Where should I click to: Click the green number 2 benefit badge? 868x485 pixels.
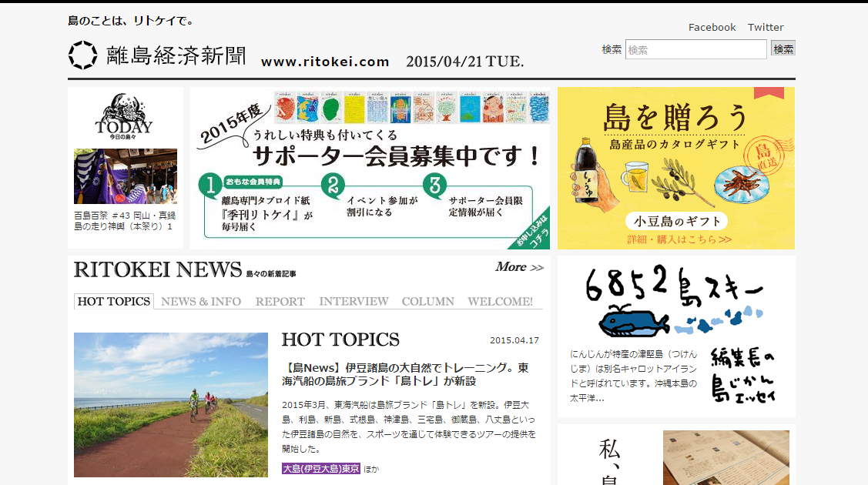pos(333,186)
